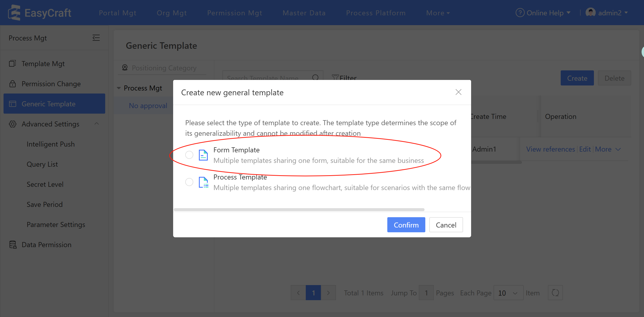The image size is (644, 317).
Task: Go to Process Platform menu
Action: [x=376, y=13]
